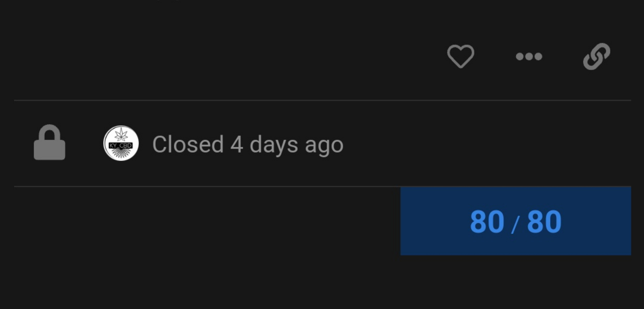Toggle the heart to favorite this post

tap(460, 56)
